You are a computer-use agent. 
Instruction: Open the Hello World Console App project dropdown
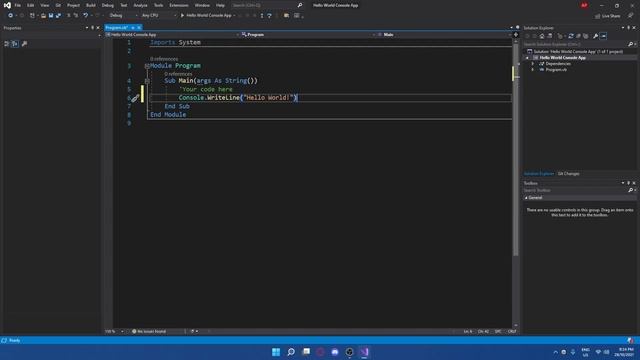[x=172, y=35]
